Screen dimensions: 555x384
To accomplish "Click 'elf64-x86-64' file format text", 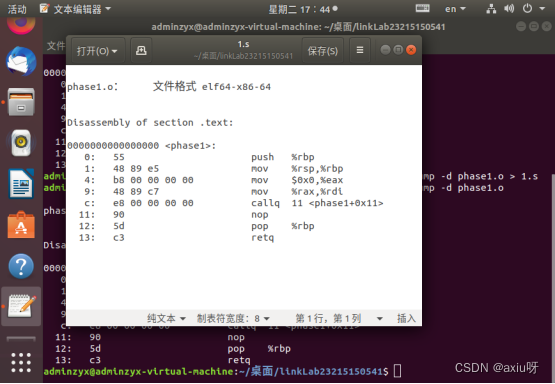I will coord(236,87).
